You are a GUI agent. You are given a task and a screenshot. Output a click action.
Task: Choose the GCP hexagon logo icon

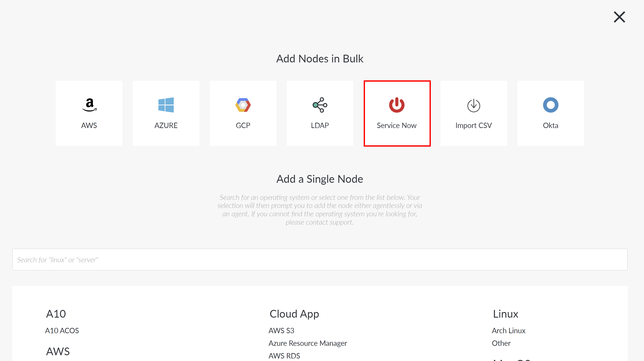click(x=243, y=105)
